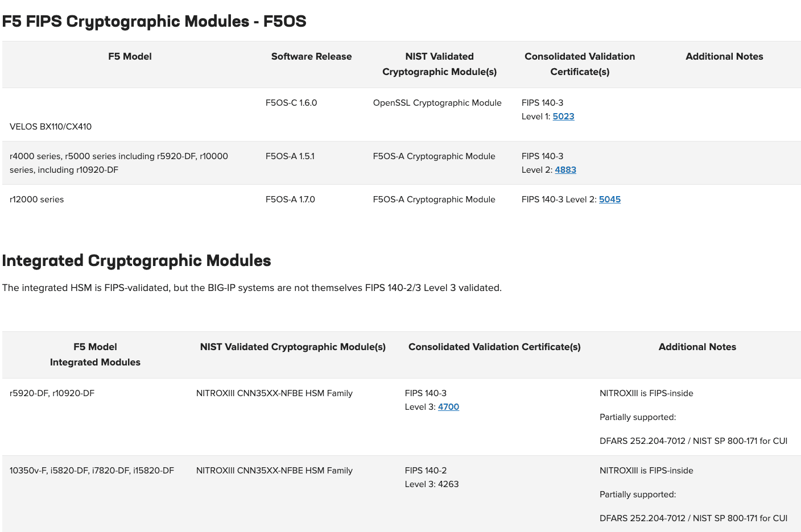801x532 pixels.
Task: Select the NIST Validated Cryptographic Module(s) header
Action: tap(439, 64)
